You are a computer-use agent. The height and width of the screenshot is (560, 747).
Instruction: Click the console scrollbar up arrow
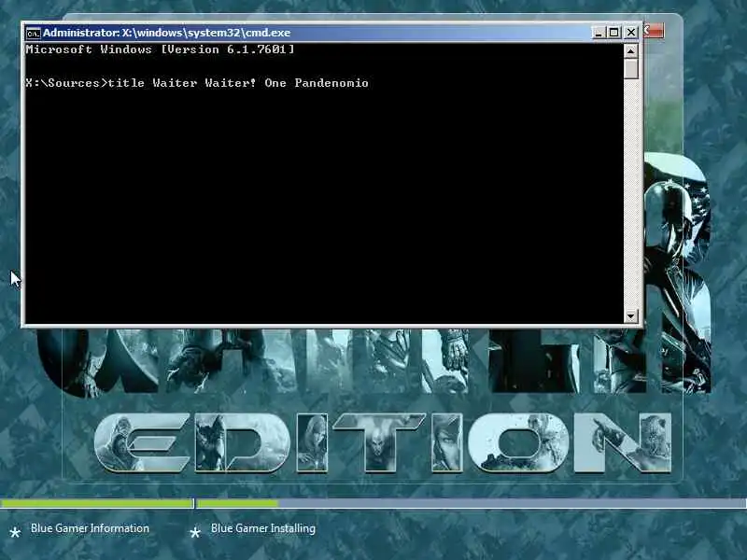pos(631,51)
